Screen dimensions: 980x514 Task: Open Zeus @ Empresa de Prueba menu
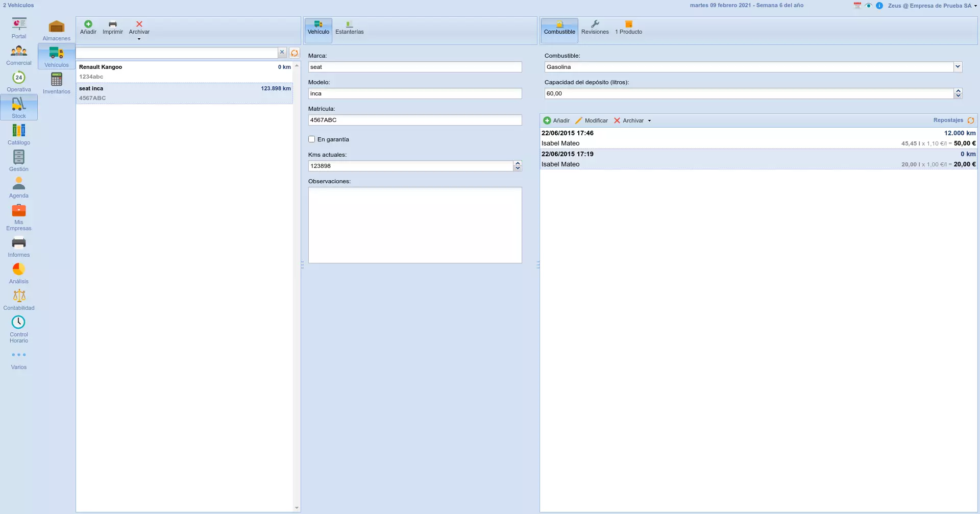(932, 6)
